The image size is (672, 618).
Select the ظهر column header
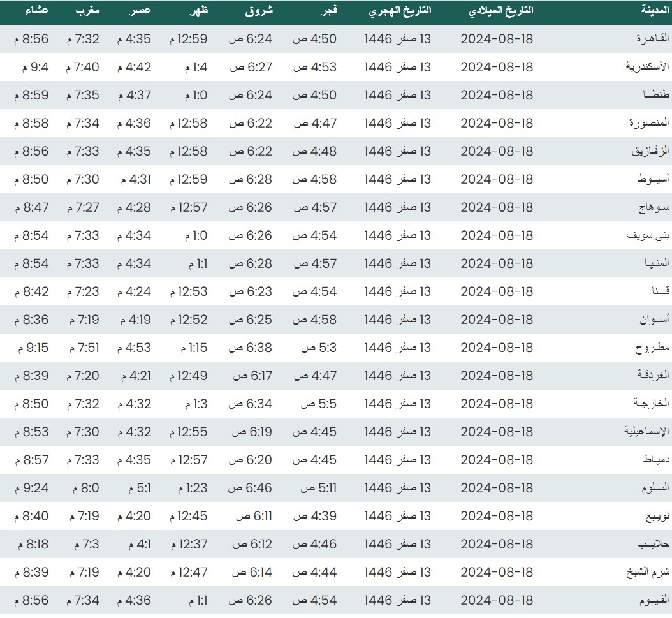(199, 11)
